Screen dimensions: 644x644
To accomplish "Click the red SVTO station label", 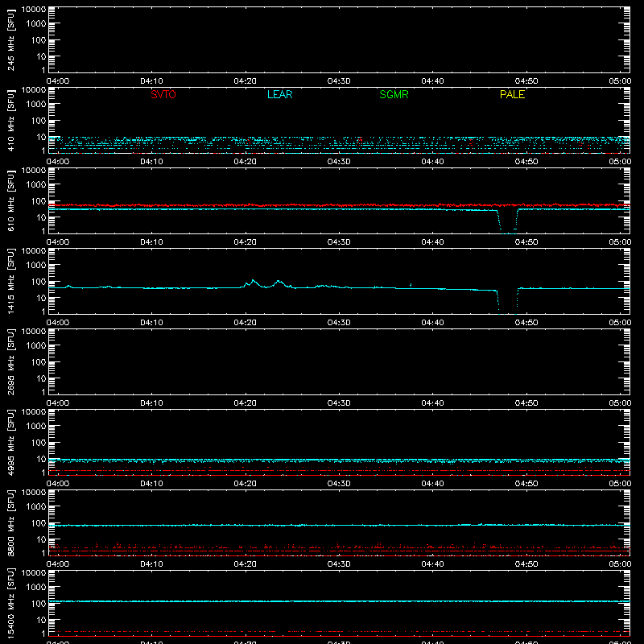I will point(163,94).
